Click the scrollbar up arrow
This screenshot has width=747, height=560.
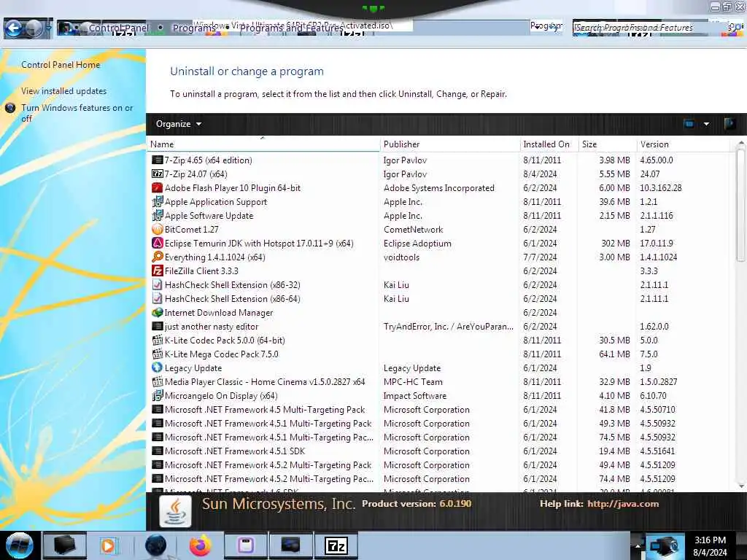click(x=740, y=143)
